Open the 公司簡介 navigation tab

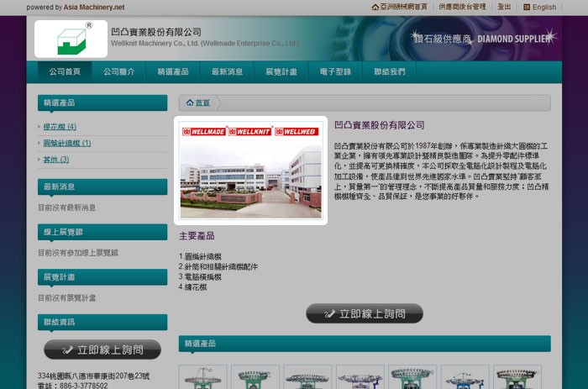point(119,71)
